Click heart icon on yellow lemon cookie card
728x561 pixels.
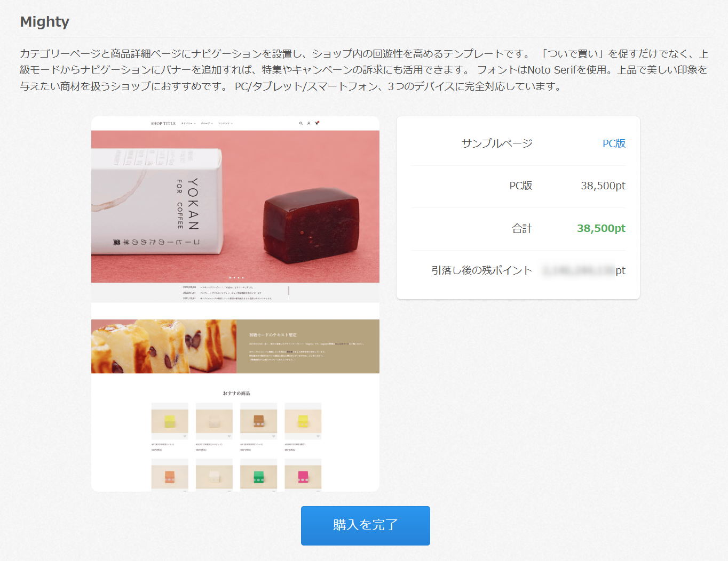pos(185,436)
